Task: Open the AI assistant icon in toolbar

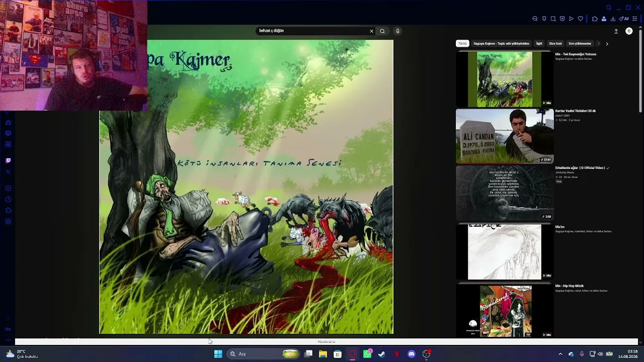Action: coord(624,19)
